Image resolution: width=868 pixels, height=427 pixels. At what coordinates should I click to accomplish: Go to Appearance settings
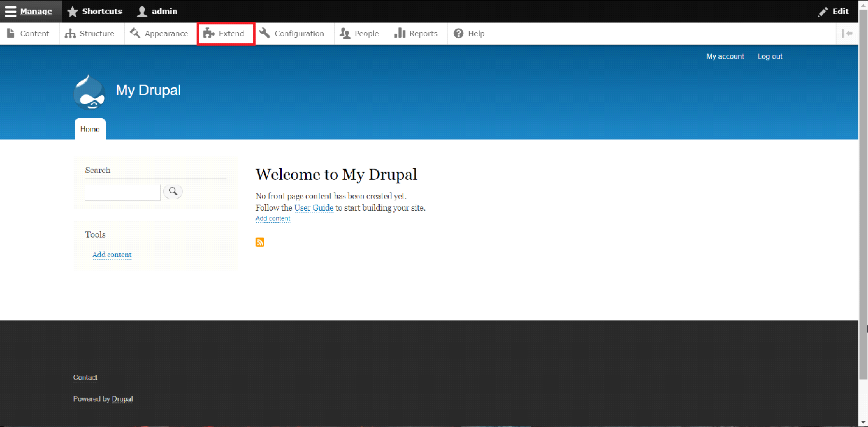(159, 34)
